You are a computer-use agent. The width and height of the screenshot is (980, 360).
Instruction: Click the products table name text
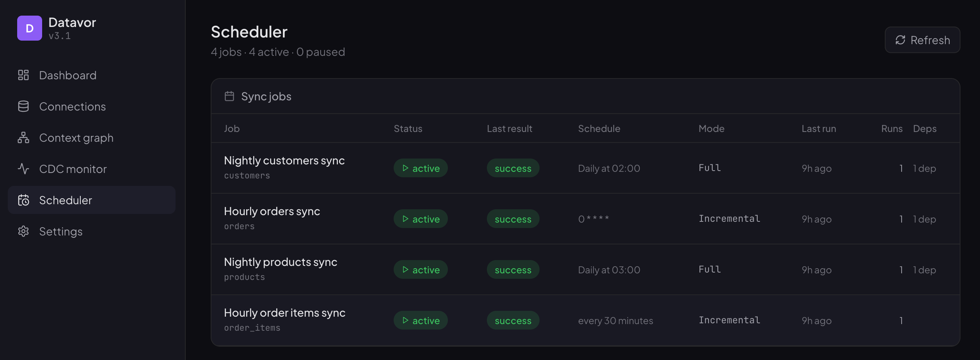click(x=245, y=277)
